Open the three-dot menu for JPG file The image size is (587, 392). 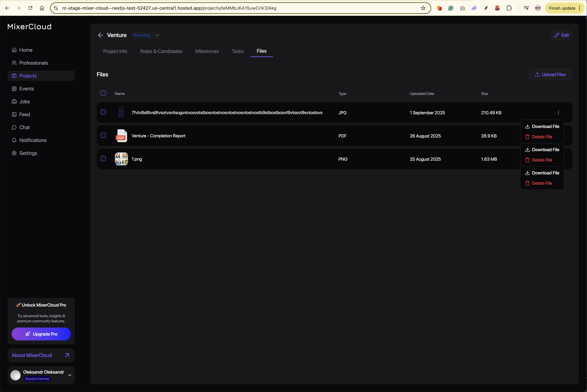(558, 113)
